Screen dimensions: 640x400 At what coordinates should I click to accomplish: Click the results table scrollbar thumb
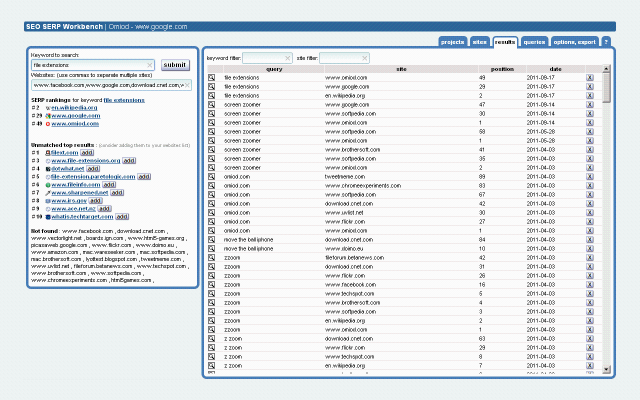606,87
